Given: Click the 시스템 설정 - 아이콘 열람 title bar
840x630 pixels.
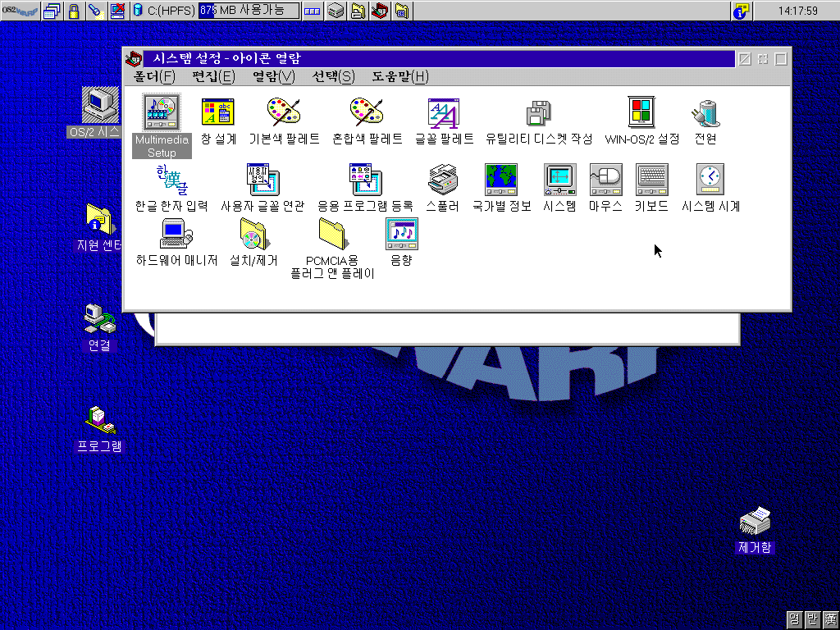Looking at the screenshot, I should (439, 58).
